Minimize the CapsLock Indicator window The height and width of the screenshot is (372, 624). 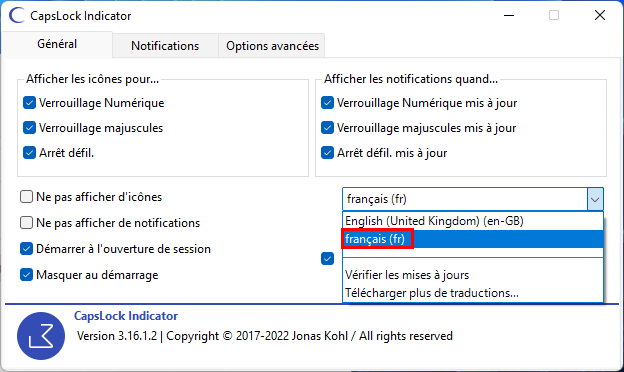509,16
